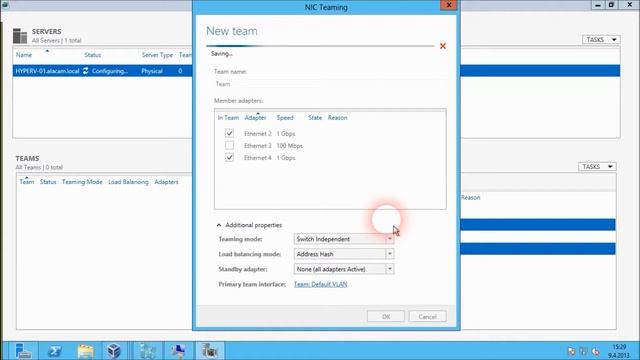Viewport: 640px width, 360px height.
Task: Sort teams by Team column
Action: point(27,182)
